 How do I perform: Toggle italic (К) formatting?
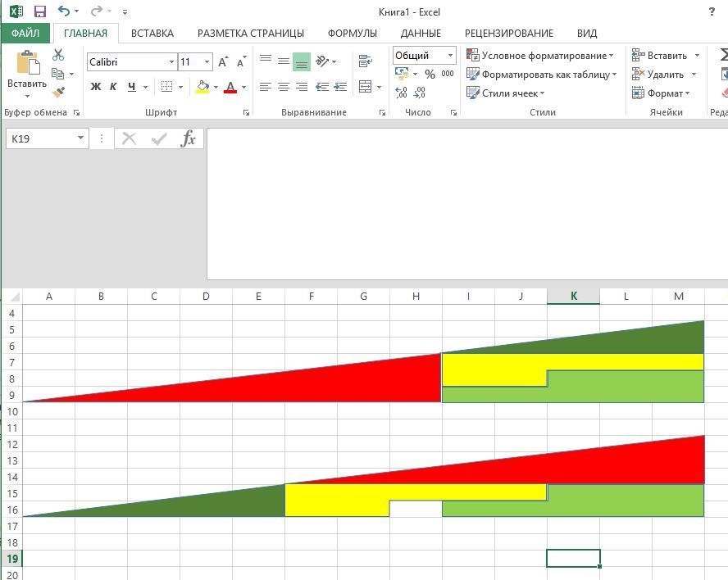(x=113, y=87)
